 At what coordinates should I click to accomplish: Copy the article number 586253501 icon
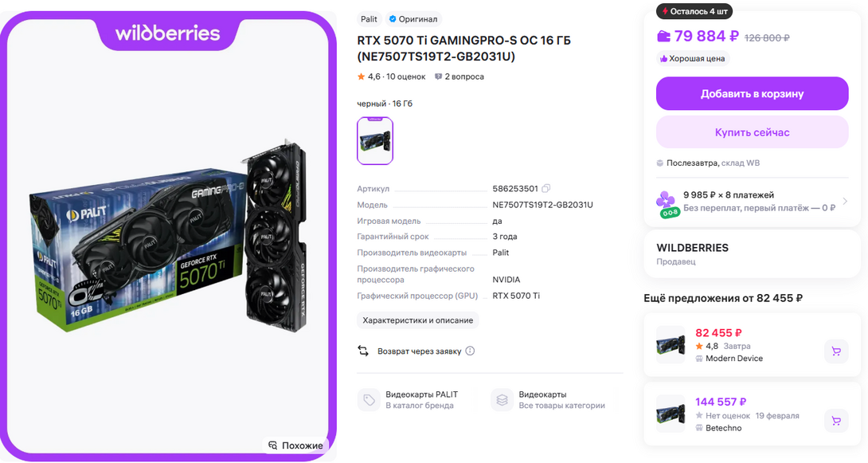545,188
